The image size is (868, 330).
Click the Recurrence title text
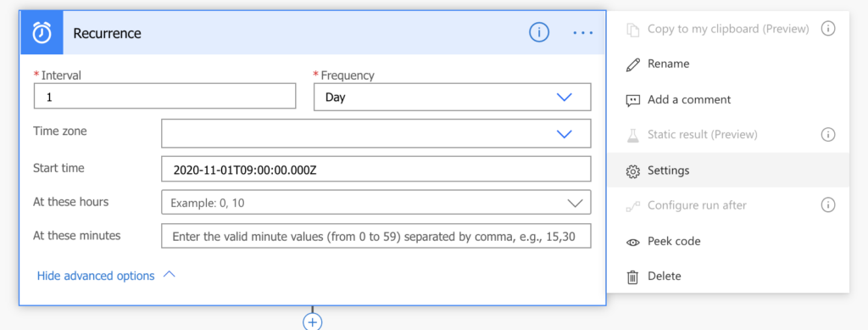[108, 34]
